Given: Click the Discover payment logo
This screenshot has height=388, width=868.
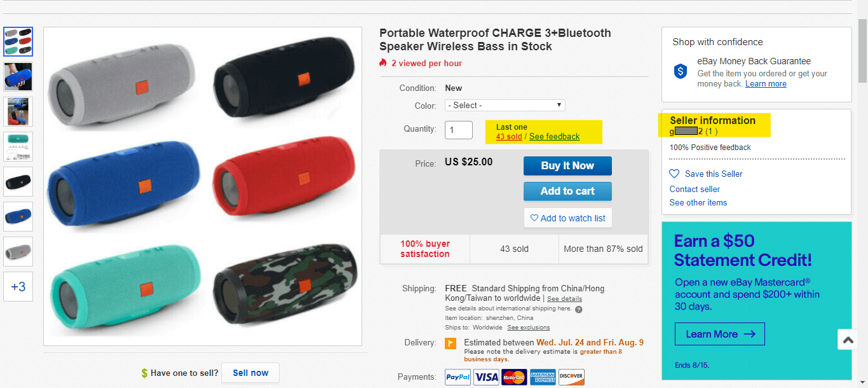Looking at the screenshot, I should pos(571,377).
